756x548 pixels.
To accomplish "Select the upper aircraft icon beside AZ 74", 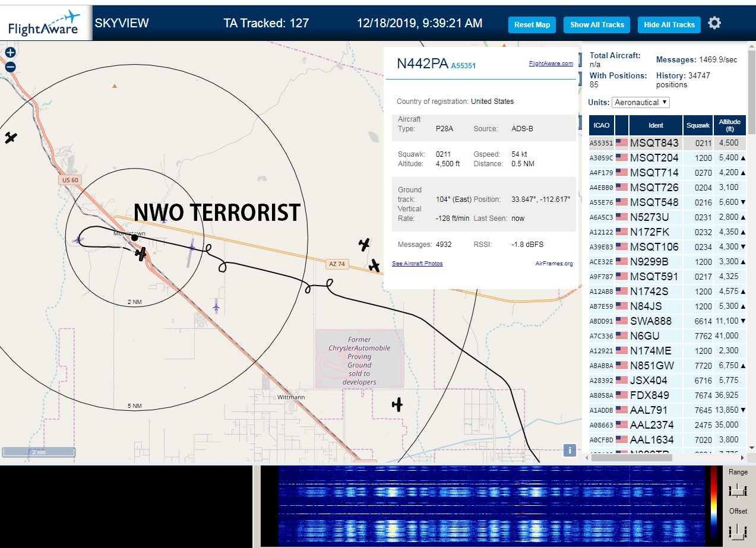I will click(x=365, y=244).
